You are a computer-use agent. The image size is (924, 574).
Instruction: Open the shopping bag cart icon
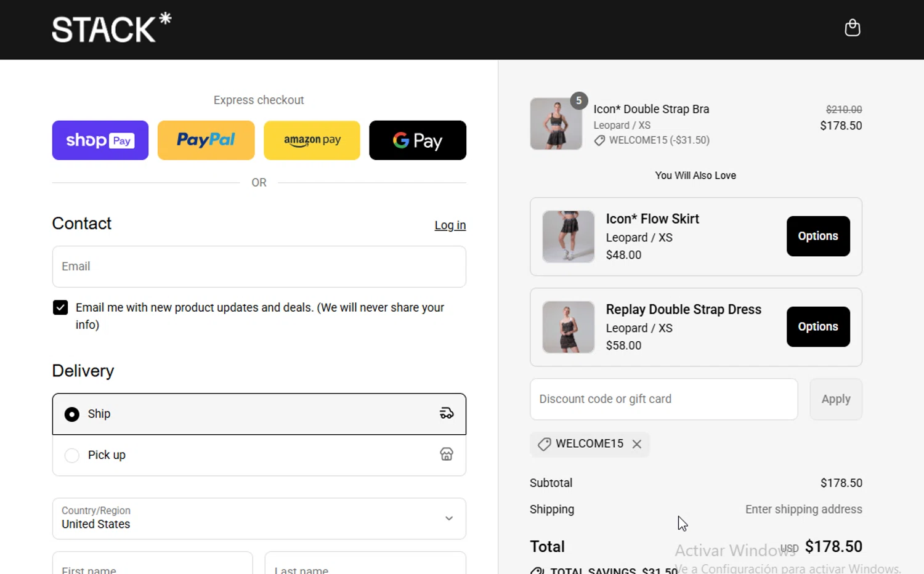(852, 28)
